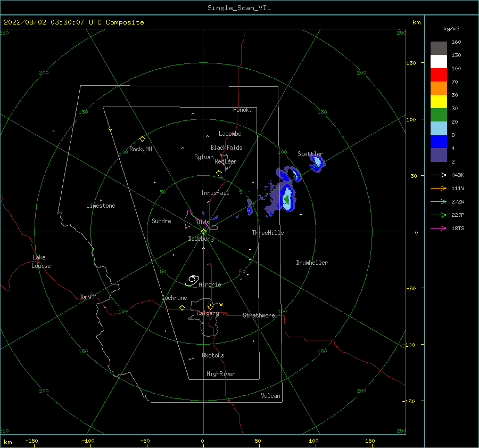The image size is (479, 448).
Task: Pick the light blue 20 legend swatch
Action: (439, 128)
